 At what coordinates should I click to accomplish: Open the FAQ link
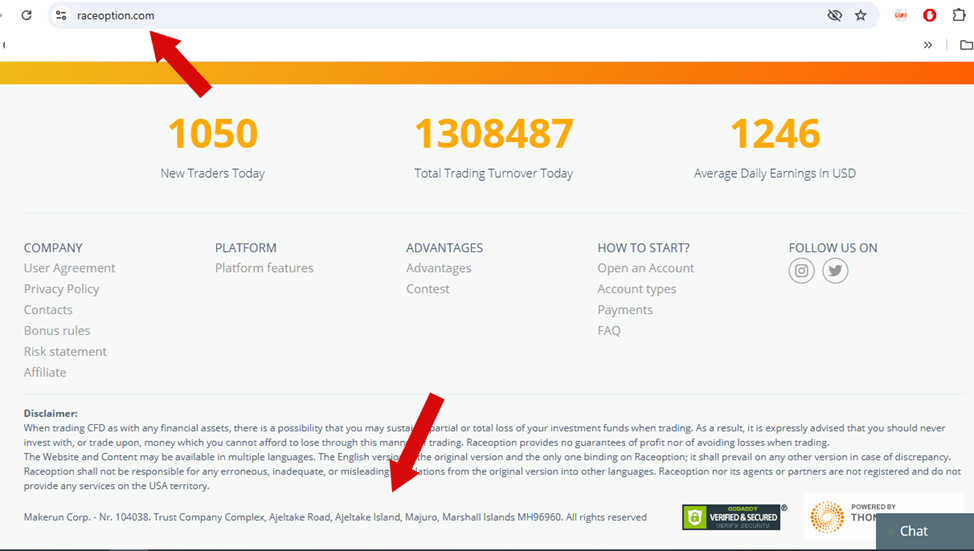pyautogui.click(x=609, y=330)
